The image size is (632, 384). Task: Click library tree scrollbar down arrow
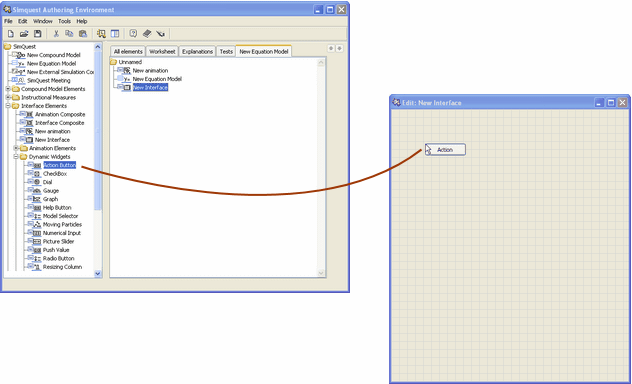[x=98, y=274]
